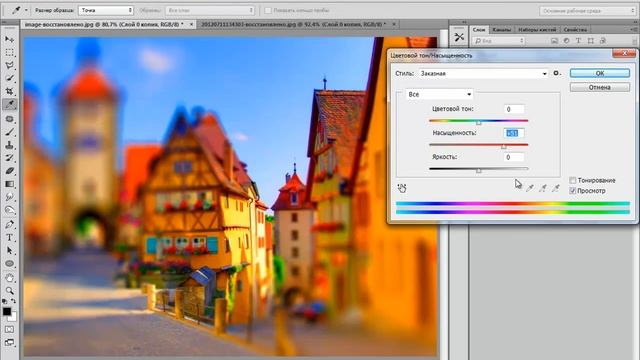Click the Цветовой тон value field
640x360 pixels.
(514, 109)
